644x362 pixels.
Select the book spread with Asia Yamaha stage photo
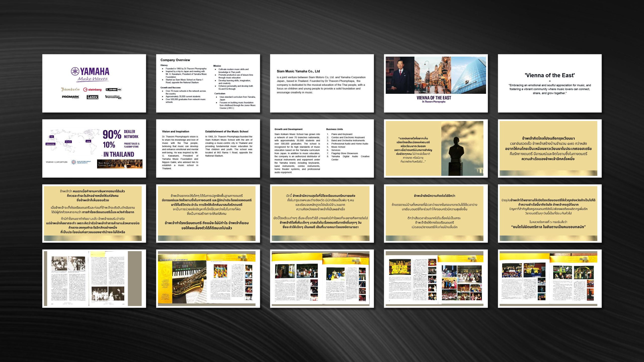click(550, 279)
